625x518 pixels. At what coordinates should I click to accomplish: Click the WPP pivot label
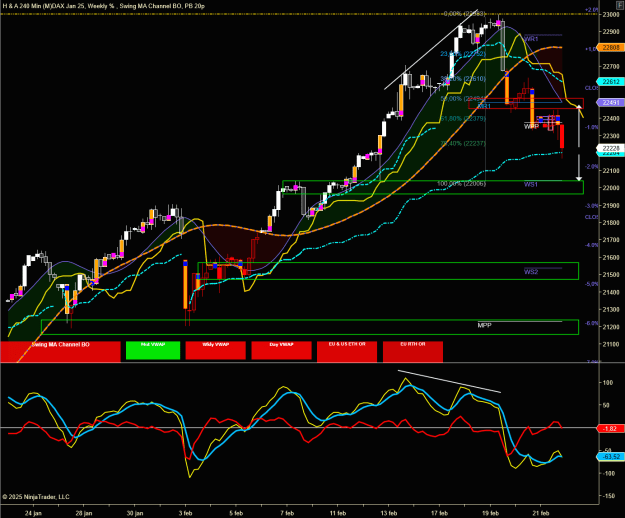pos(531,126)
